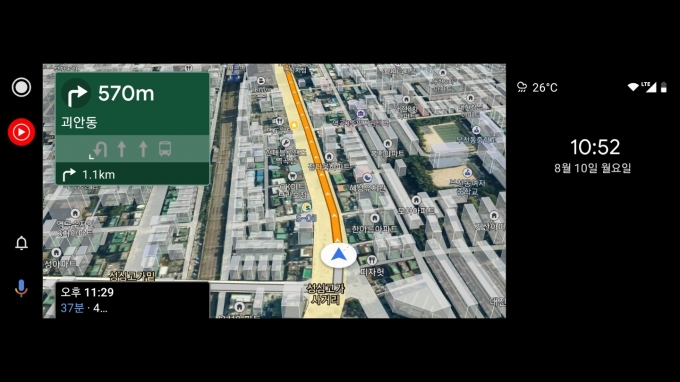This screenshot has width=680, height=382.
Task: Open the notification bell
Action: (x=21, y=243)
